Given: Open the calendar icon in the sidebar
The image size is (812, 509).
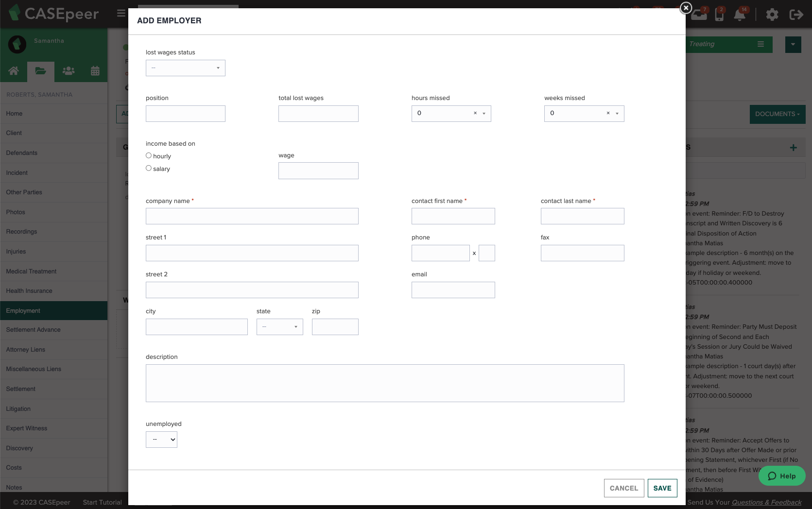Looking at the screenshot, I should click(x=95, y=71).
